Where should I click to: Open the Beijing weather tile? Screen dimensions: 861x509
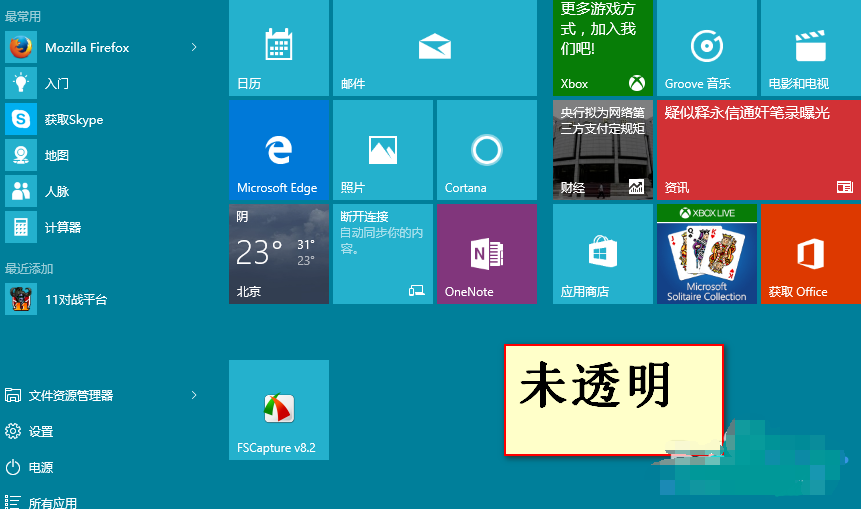click(278, 254)
